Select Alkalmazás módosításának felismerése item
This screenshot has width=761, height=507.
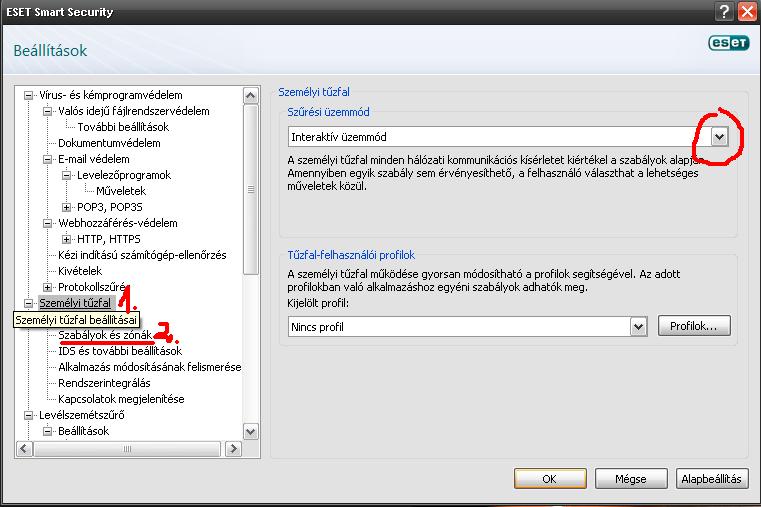(149, 367)
